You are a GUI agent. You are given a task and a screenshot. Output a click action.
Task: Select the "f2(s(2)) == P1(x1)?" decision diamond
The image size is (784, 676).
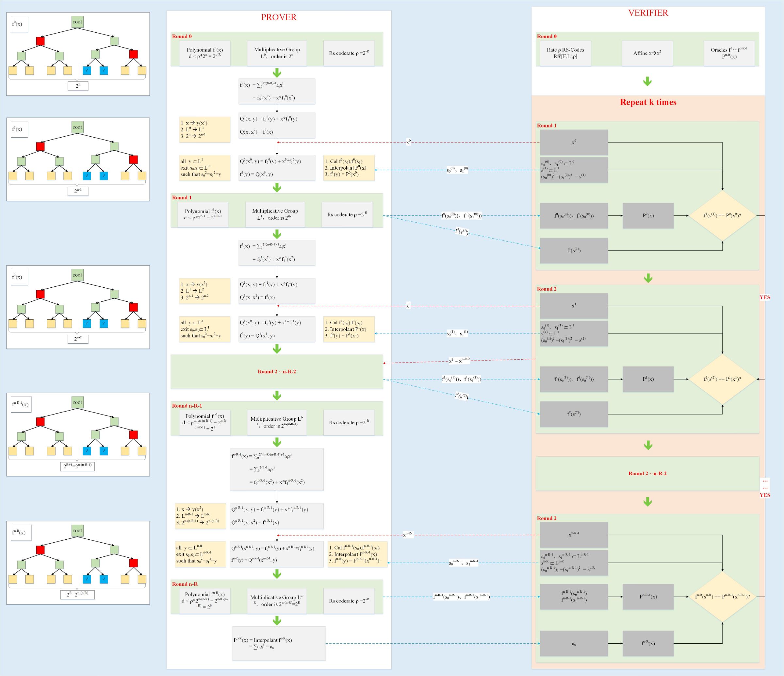point(722,379)
